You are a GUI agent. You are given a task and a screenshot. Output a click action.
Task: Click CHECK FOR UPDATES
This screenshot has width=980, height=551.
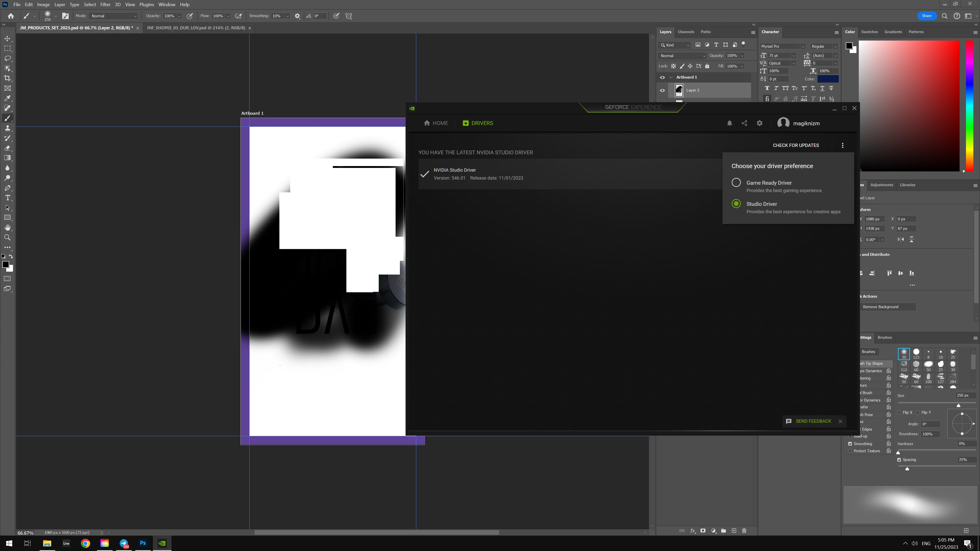pos(795,145)
